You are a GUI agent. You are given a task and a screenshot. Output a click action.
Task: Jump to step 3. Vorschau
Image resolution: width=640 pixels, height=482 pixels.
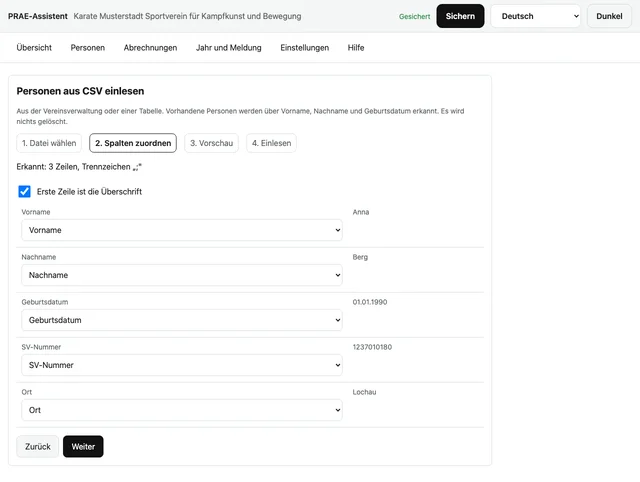click(211, 143)
